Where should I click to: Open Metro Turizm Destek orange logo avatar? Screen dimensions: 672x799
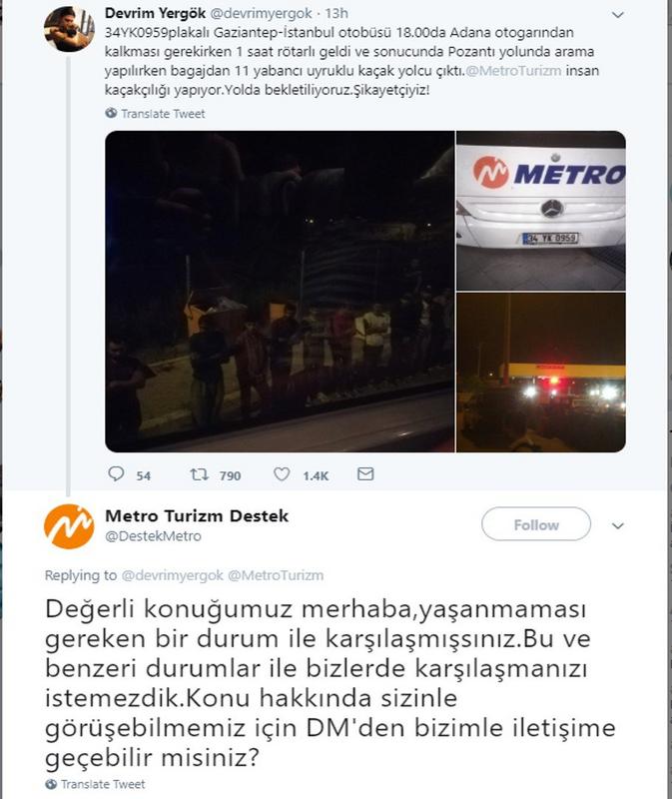(x=69, y=526)
